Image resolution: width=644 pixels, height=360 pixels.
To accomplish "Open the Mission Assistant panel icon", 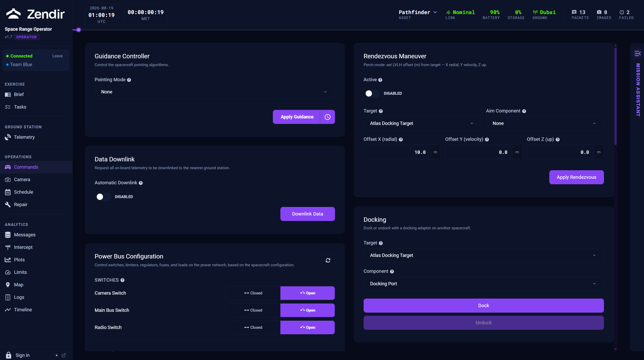I will (637, 54).
